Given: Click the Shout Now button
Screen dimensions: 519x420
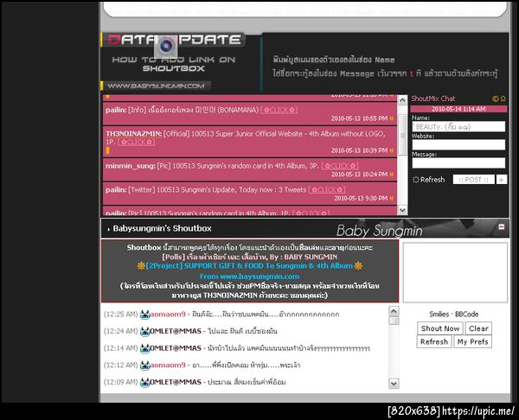Looking at the screenshot, I should pos(440,328).
